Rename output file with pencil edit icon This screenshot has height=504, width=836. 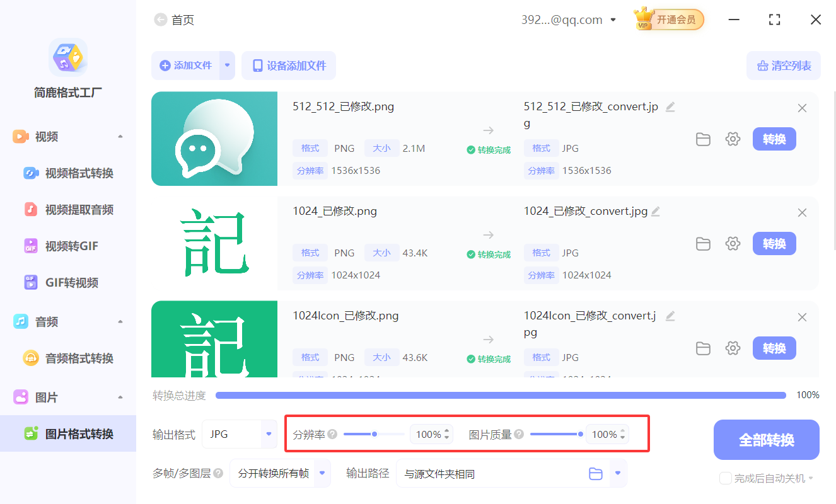point(670,106)
